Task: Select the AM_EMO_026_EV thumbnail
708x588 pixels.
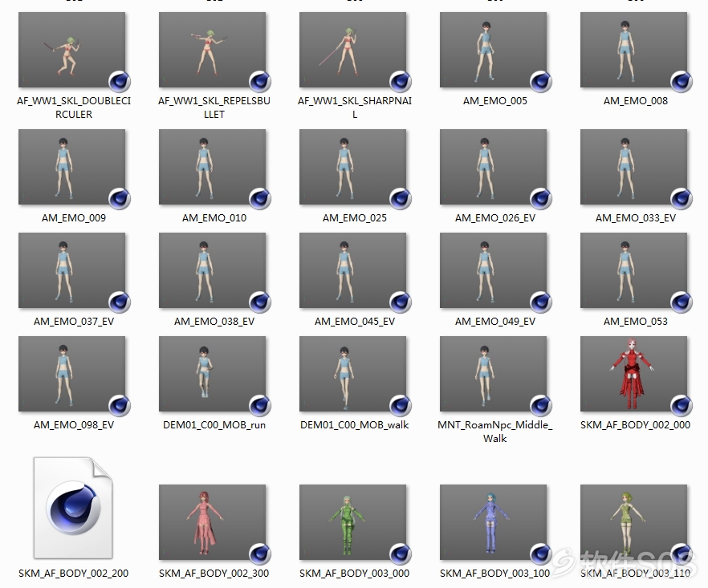Action: [x=493, y=167]
